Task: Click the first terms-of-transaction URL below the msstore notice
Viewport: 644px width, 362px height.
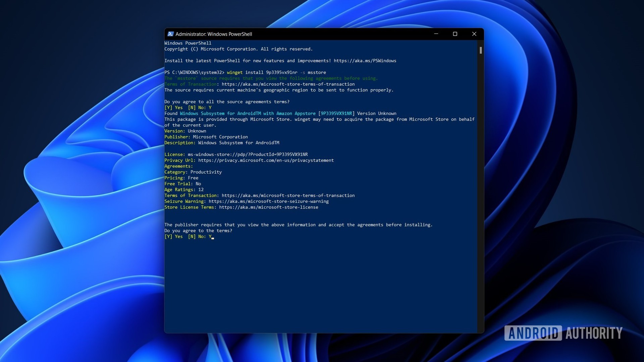Action: tap(288, 84)
